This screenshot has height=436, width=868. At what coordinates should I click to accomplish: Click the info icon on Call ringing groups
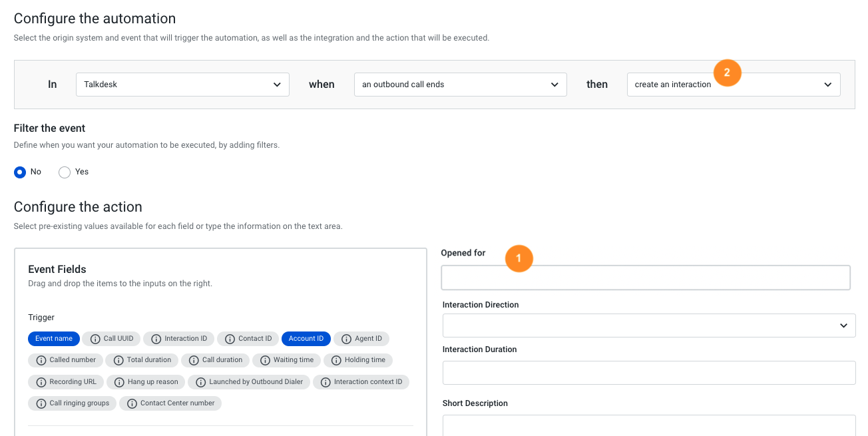click(41, 403)
